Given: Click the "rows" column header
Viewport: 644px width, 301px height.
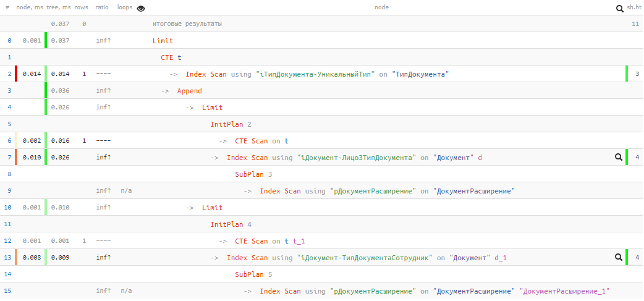Looking at the screenshot, I should (81, 7).
